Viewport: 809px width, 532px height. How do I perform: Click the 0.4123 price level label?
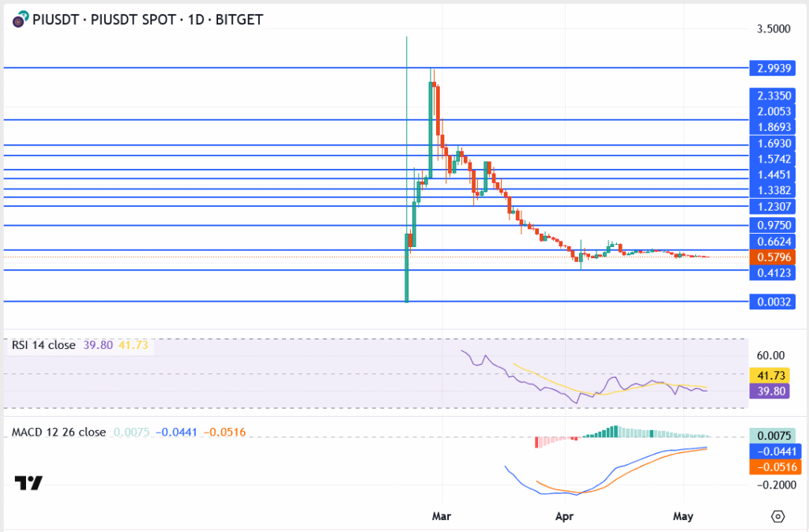point(772,273)
